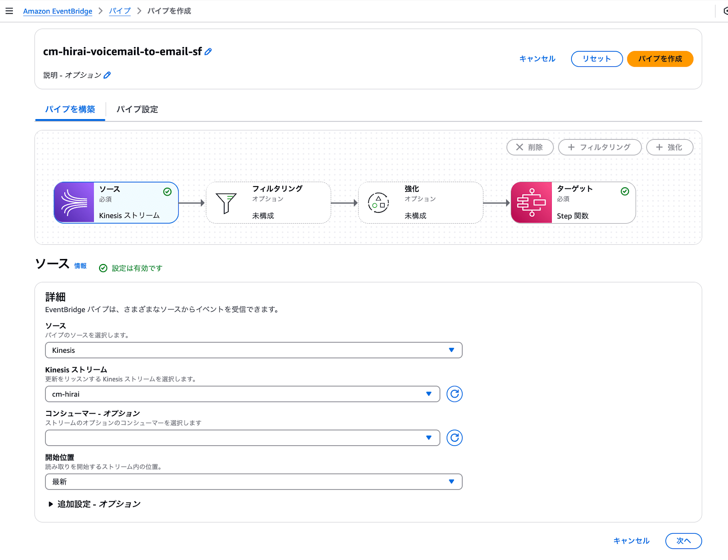Viewport: 728px width, 560px height.
Task: Select the Step Functions target icon
Action: (x=531, y=202)
